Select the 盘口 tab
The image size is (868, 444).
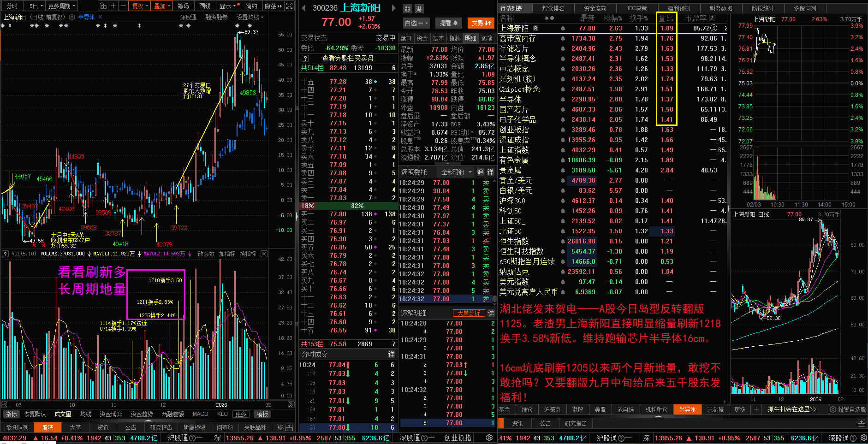coord(406,38)
